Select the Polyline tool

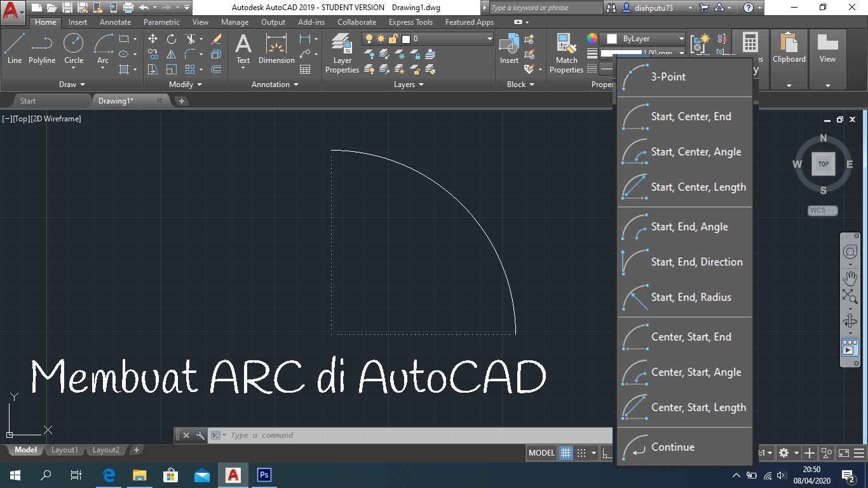pos(42,49)
